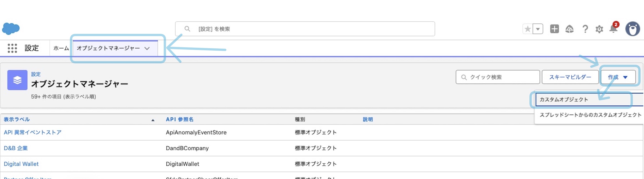
Task: Sort by the API 参照名 column header
Action: pos(179,119)
